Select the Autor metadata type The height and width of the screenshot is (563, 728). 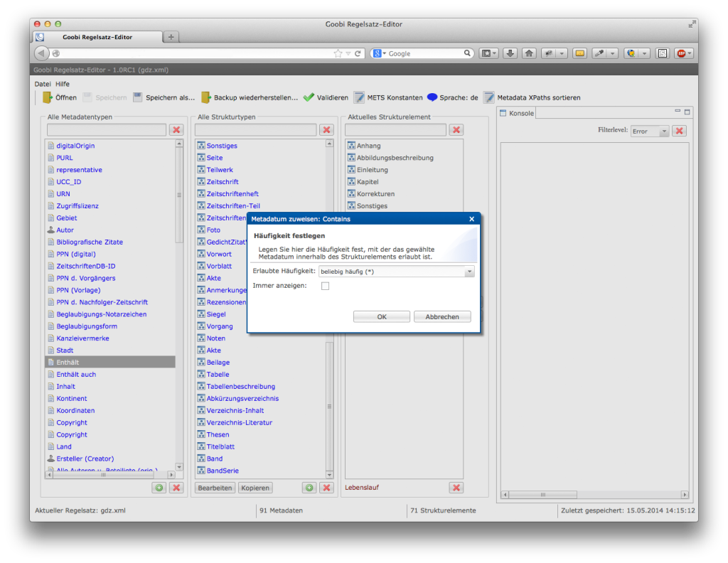click(x=65, y=230)
